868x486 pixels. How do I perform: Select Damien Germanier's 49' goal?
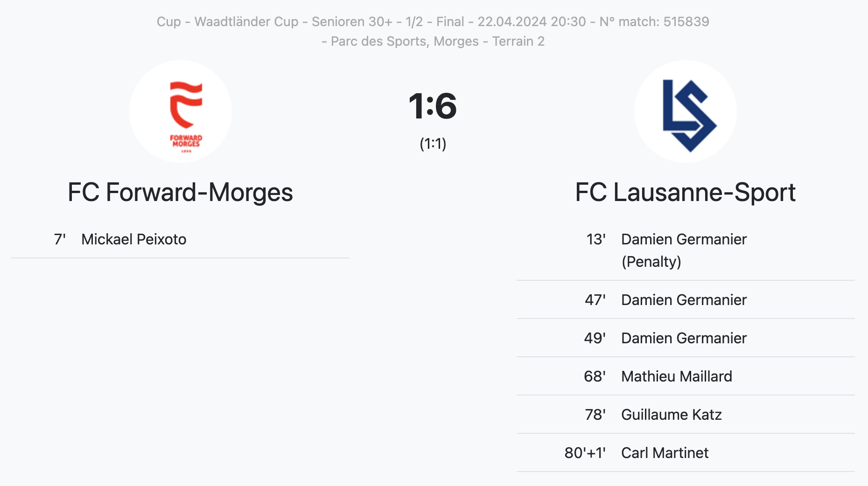click(686, 338)
